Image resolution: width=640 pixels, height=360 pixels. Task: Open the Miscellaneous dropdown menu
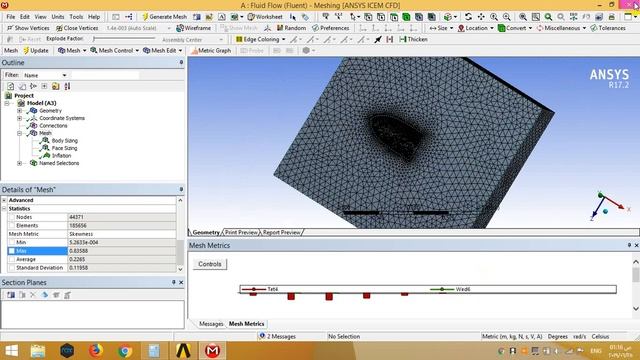click(561, 28)
